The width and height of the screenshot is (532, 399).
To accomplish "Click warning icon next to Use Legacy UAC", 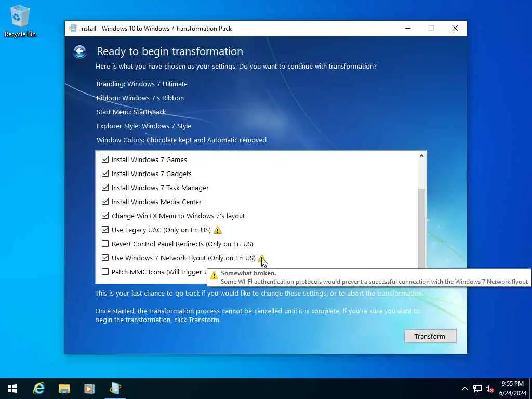I will coord(218,230).
